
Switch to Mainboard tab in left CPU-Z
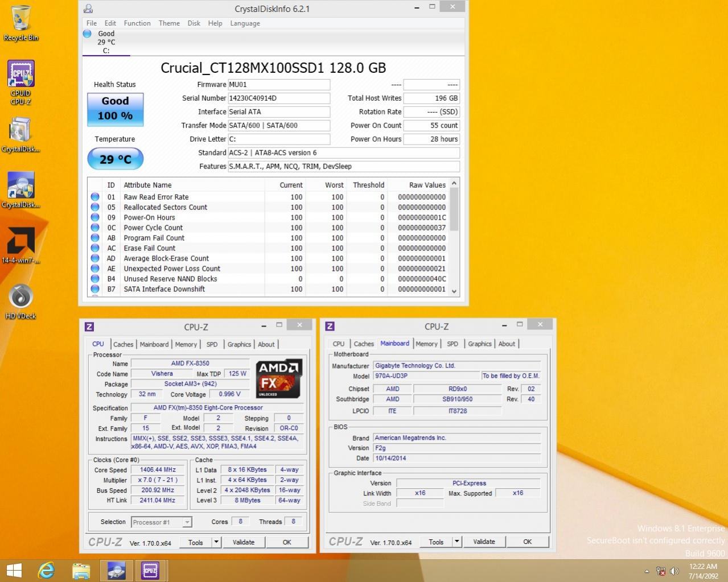(154, 344)
